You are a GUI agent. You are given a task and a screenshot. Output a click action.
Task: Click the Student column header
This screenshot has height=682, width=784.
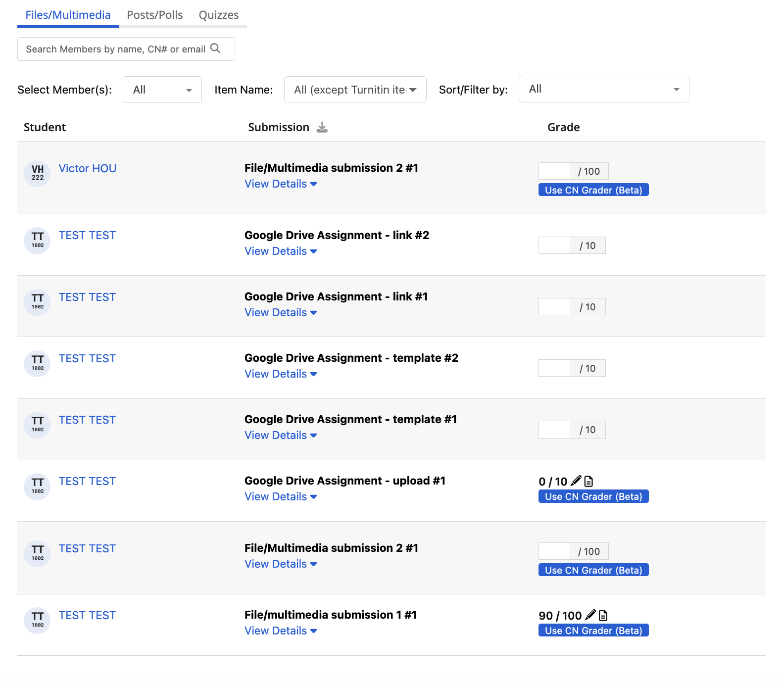pyautogui.click(x=45, y=127)
